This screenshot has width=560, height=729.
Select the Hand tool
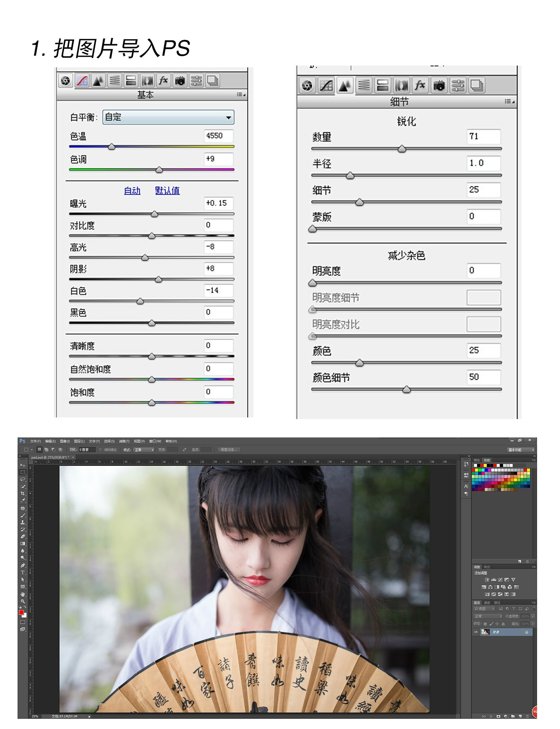[23, 594]
